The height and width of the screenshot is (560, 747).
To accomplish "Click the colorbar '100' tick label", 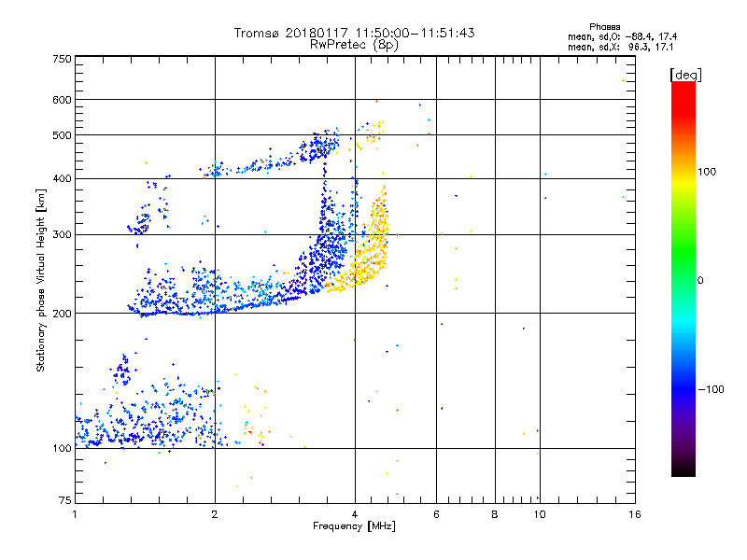I will click(707, 172).
